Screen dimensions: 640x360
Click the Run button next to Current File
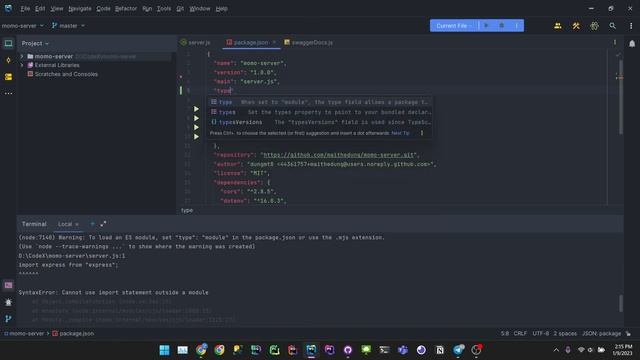(x=486, y=25)
